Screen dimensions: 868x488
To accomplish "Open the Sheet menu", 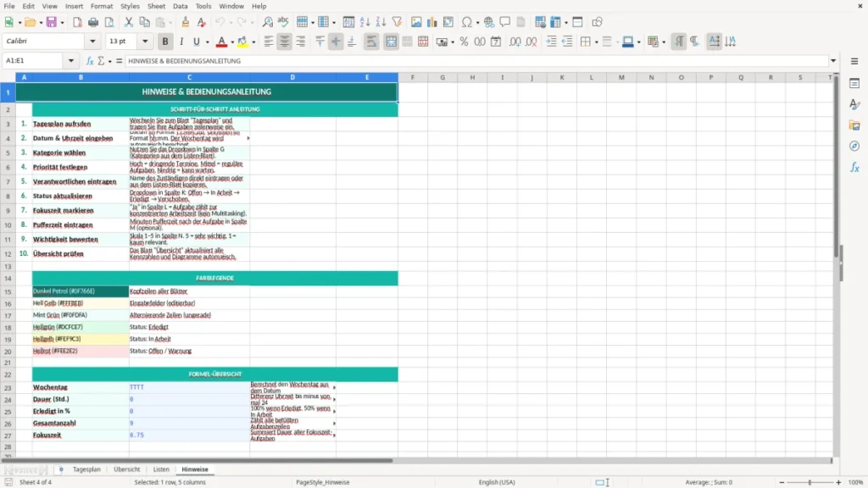I will point(156,6).
